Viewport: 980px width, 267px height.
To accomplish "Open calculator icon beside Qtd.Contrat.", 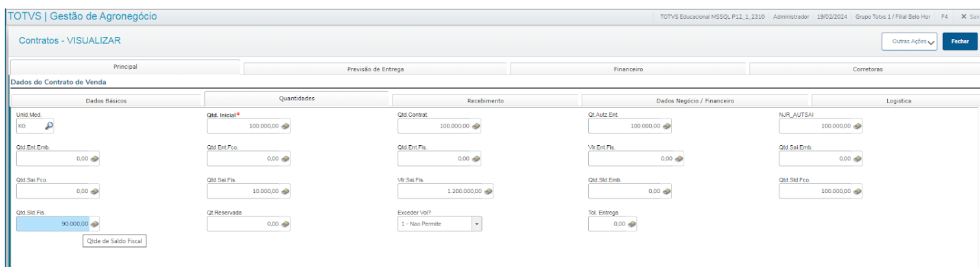I will 476,126.
